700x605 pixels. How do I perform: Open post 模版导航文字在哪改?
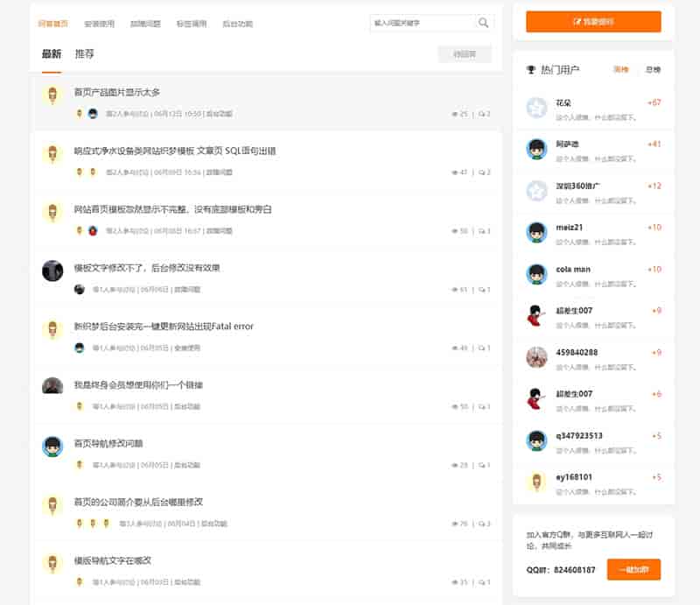113,560
